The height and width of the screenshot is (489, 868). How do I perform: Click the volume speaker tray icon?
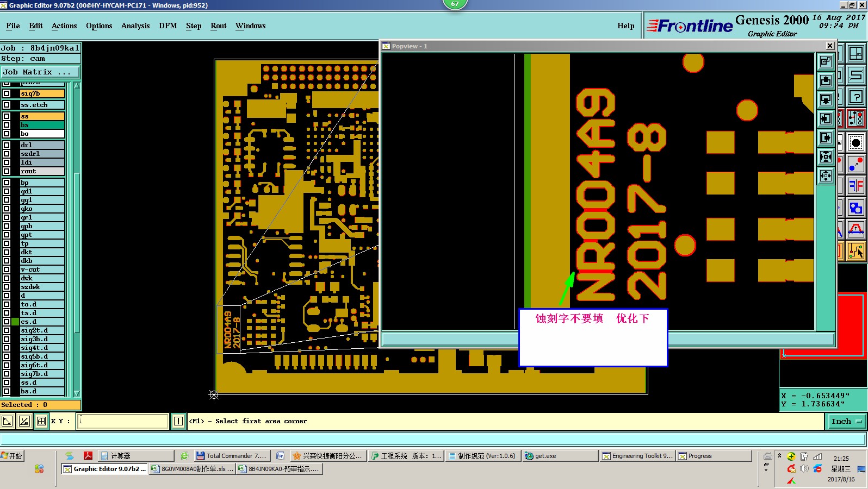click(x=804, y=468)
